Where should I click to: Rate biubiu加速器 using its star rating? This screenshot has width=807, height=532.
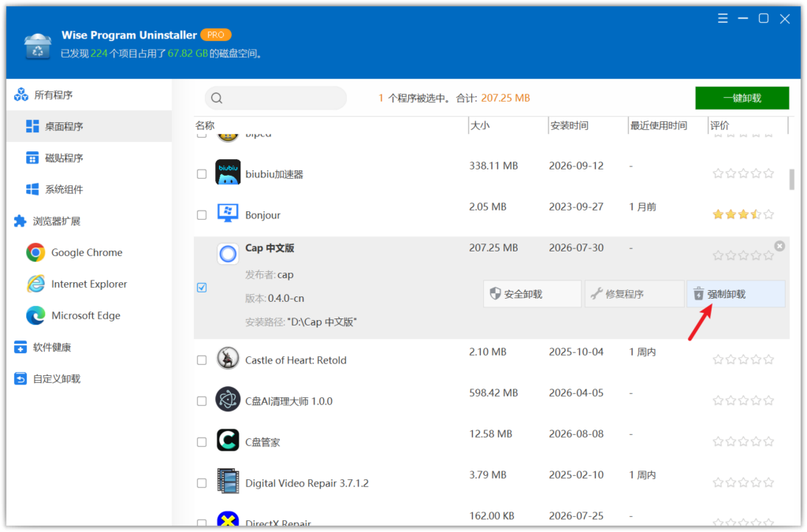point(742,173)
